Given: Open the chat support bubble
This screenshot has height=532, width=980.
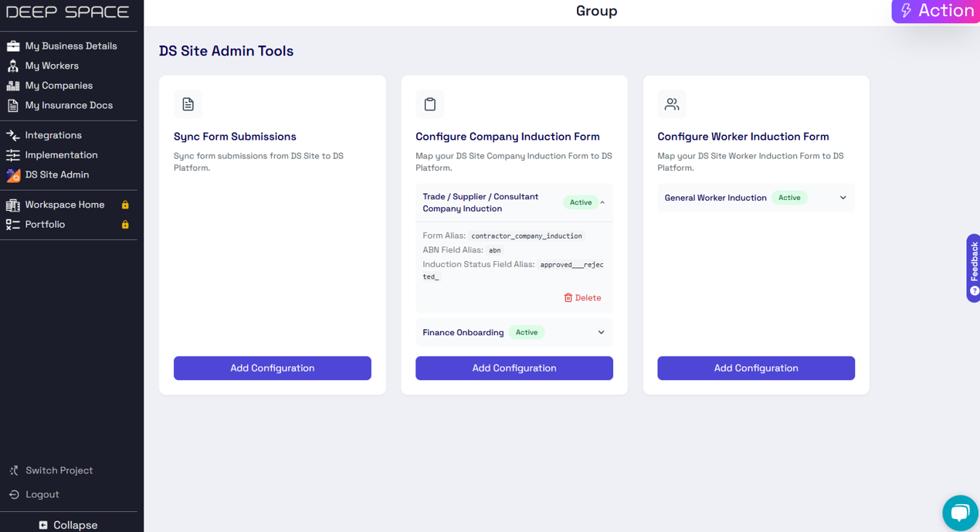Looking at the screenshot, I should point(960,513).
